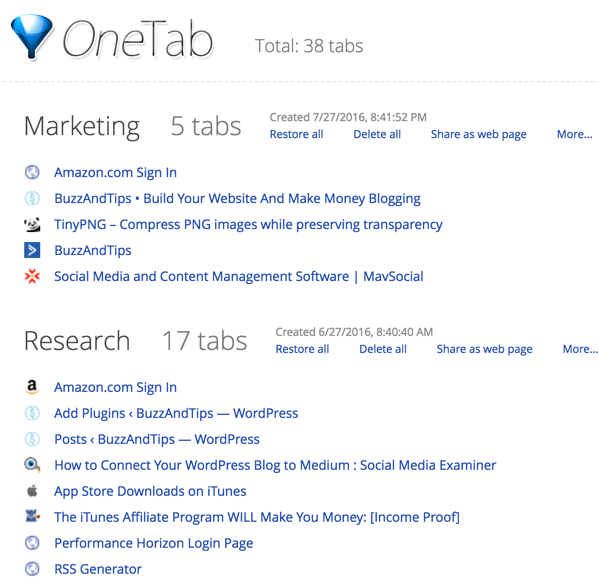Open TinyPNG Compress PNG images link
The height and width of the screenshot is (581, 598).
pyautogui.click(x=248, y=224)
